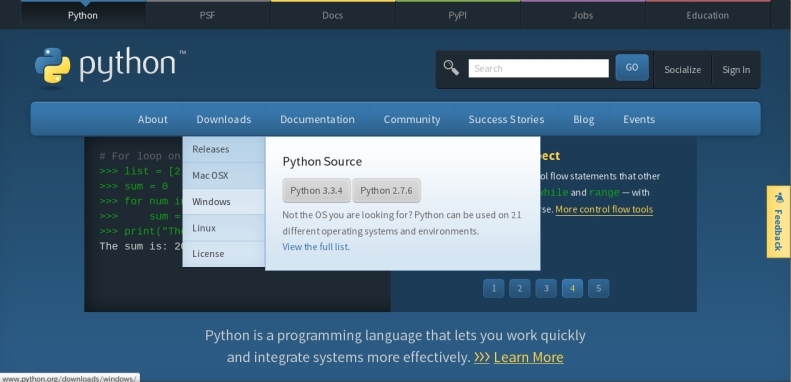Click the Python 2.7.6 button

(x=386, y=191)
